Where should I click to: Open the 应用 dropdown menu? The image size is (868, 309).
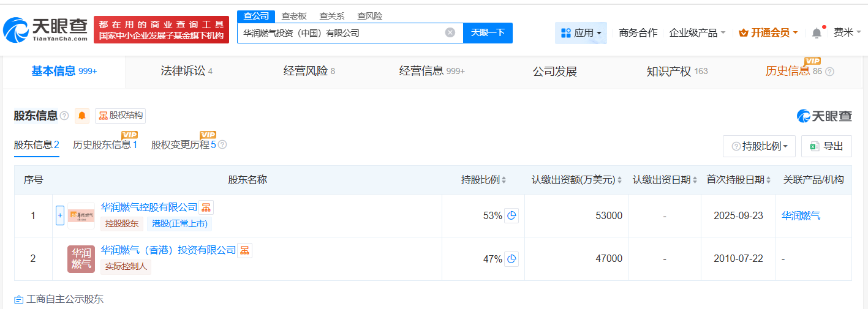tap(581, 33)
